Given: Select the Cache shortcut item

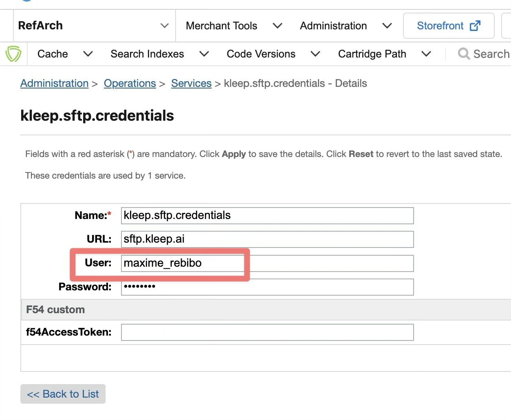Looking at the screenshot, I should [53, 54].
